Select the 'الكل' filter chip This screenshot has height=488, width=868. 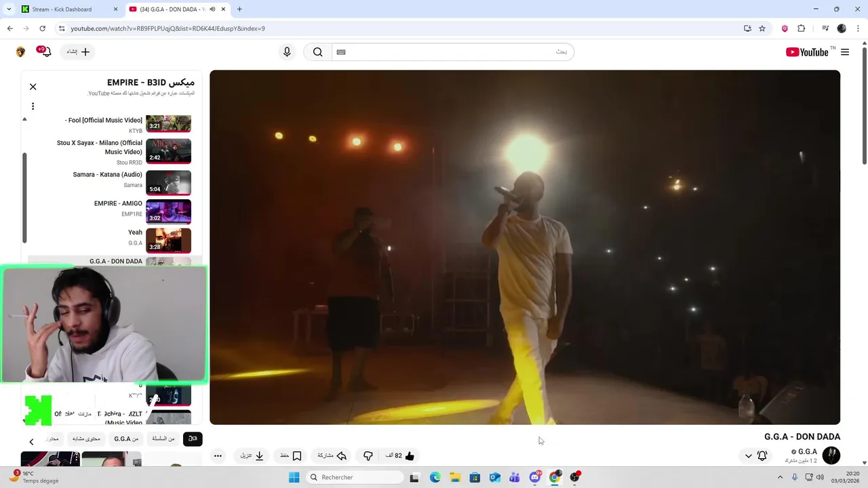pyautogui.click(x=193, y=439)
